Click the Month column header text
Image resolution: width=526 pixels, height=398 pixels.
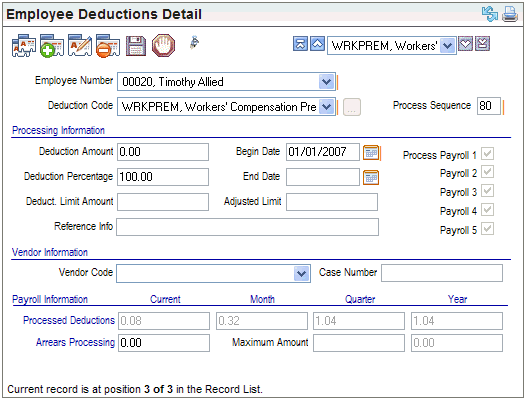tap(262, 299)
